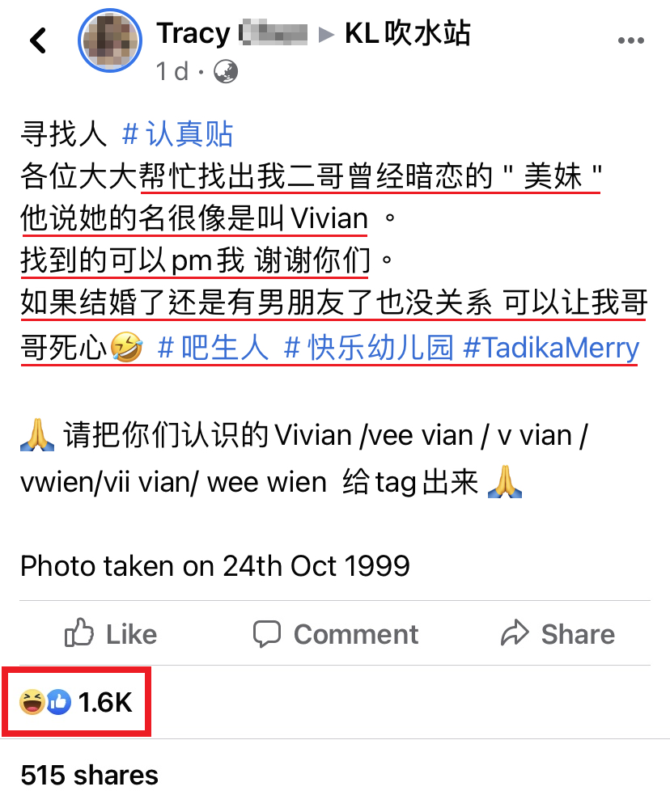Open the #认真贴 hashtag
The width and height of the screenshot is (670, 812).
(x=177, y=134)
